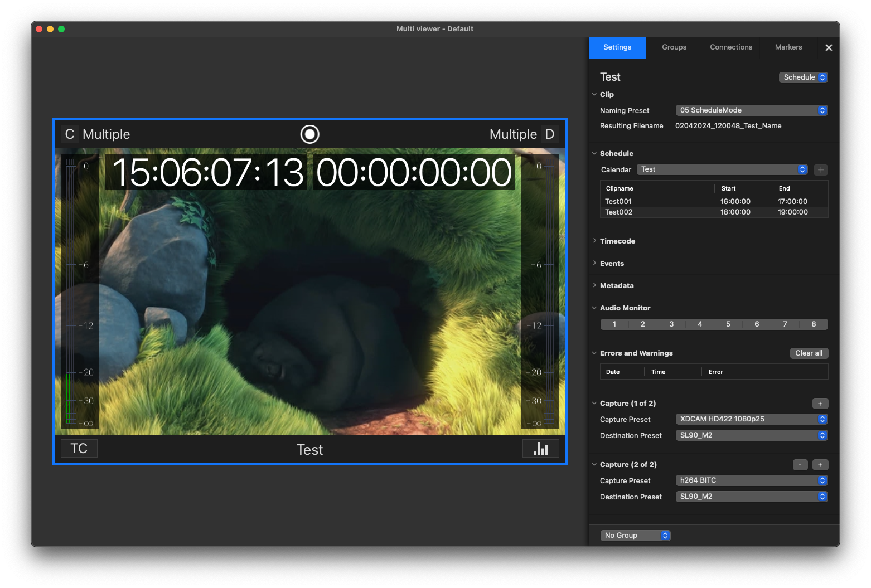The image size is (871, 588).
Task: Open Capture Preset dropdown showing XDCAM HD422 1080p25
Action: click(752, 419)
